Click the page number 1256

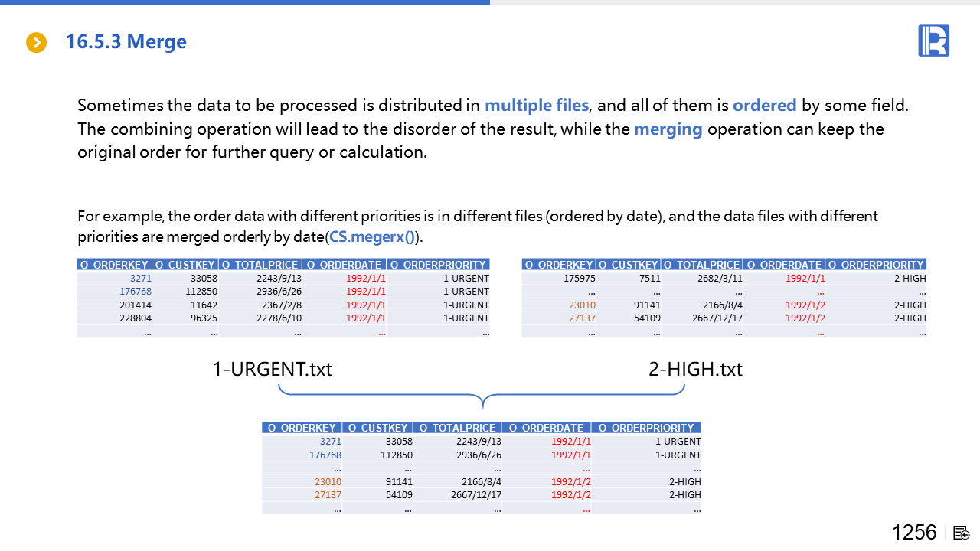pyautogui.click(x=914, y=533)
